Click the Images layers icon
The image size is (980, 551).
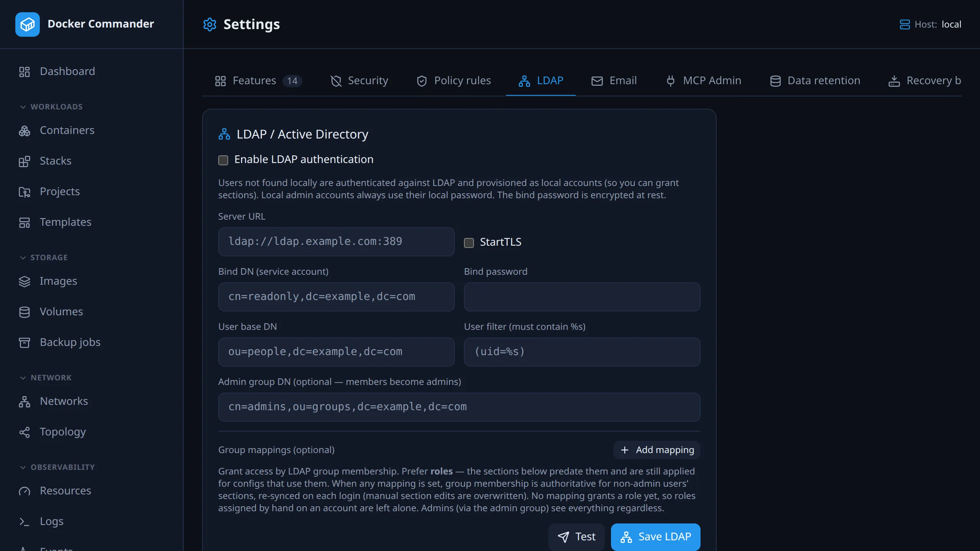(x=24, y=281)
